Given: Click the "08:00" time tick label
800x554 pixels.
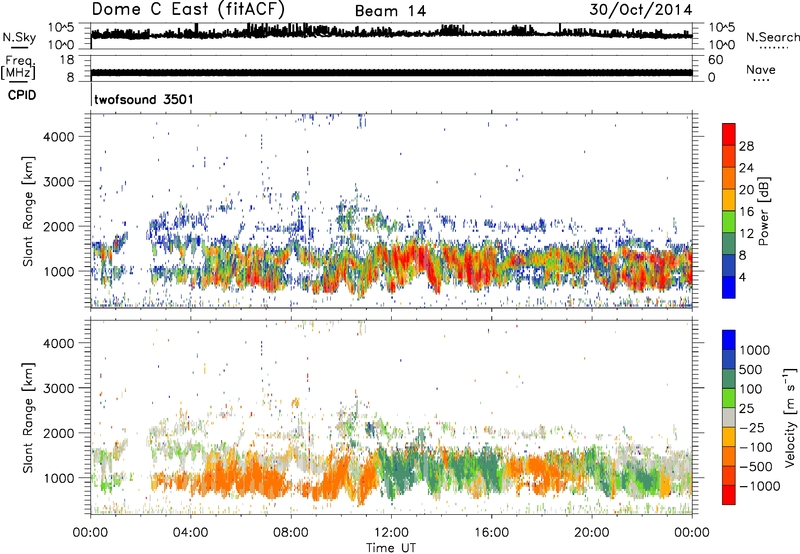Looking at the screenshot, I should coord(291,533).
